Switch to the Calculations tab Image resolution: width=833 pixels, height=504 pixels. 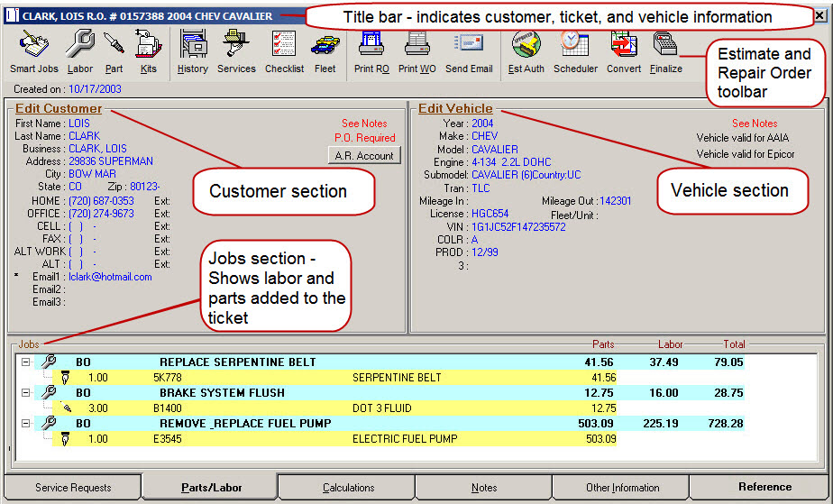[x=348, y=488]
